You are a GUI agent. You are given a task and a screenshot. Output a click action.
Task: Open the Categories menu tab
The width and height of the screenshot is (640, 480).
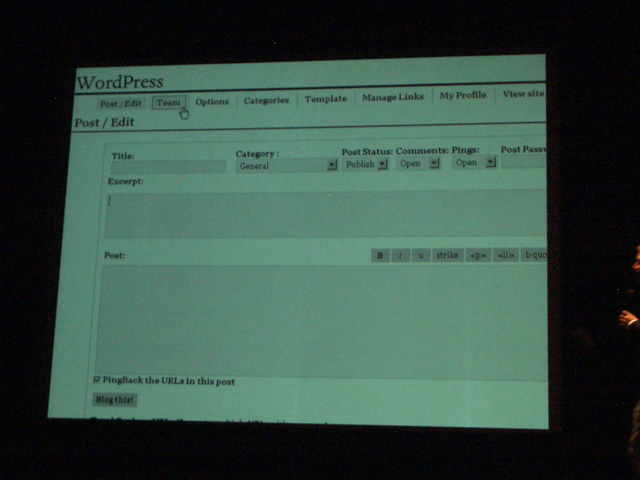[266, 100]
